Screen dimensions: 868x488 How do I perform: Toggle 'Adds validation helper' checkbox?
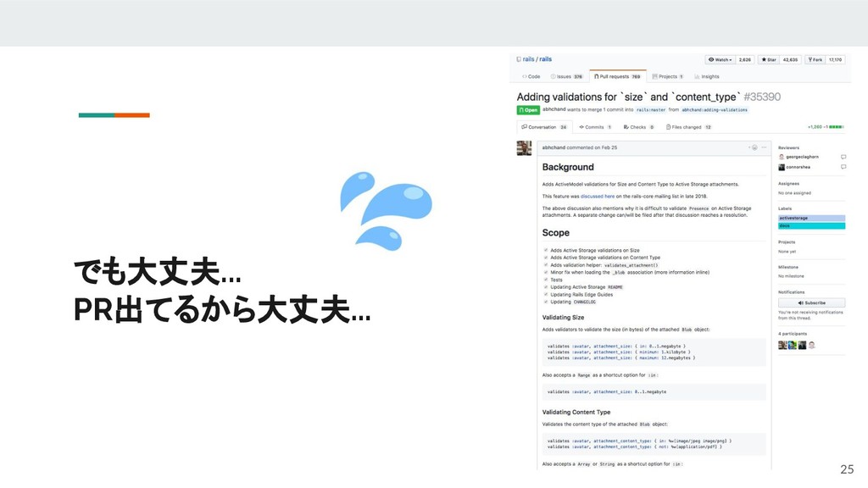tap(546, 265)
